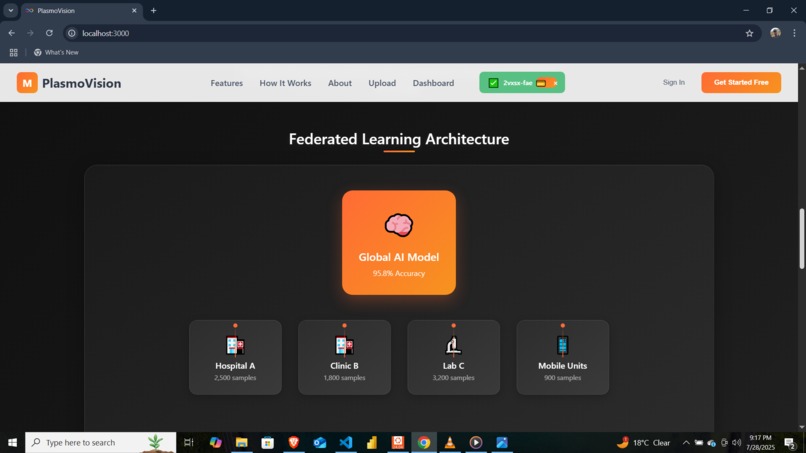Show hidden system tray icons
Screen dimensions: 806x453
pyautogui.click(x=686, y=442)
